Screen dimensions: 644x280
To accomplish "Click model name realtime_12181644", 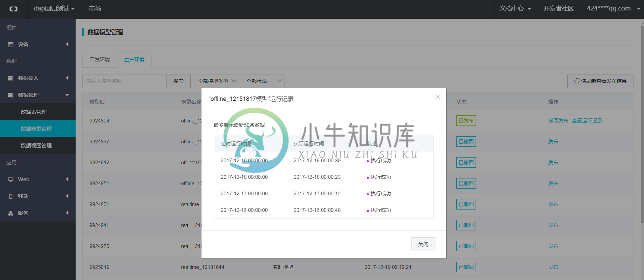I will tap(203, 267).
